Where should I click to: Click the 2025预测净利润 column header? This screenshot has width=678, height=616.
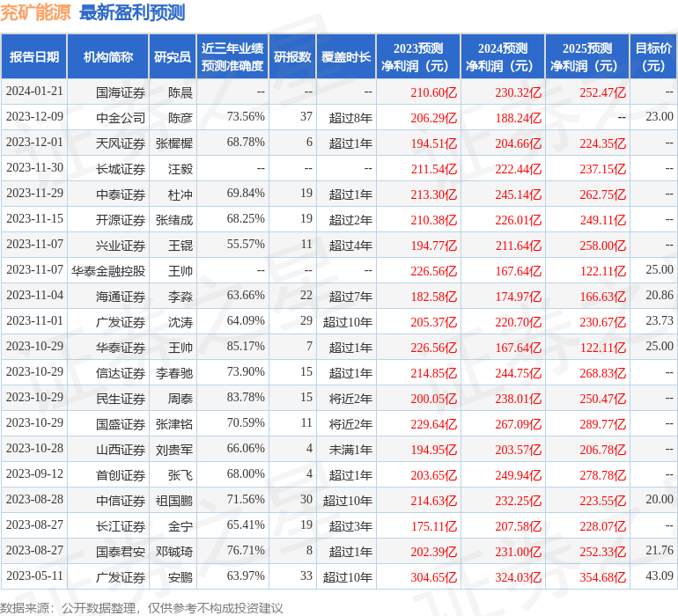tap(586, 57)
